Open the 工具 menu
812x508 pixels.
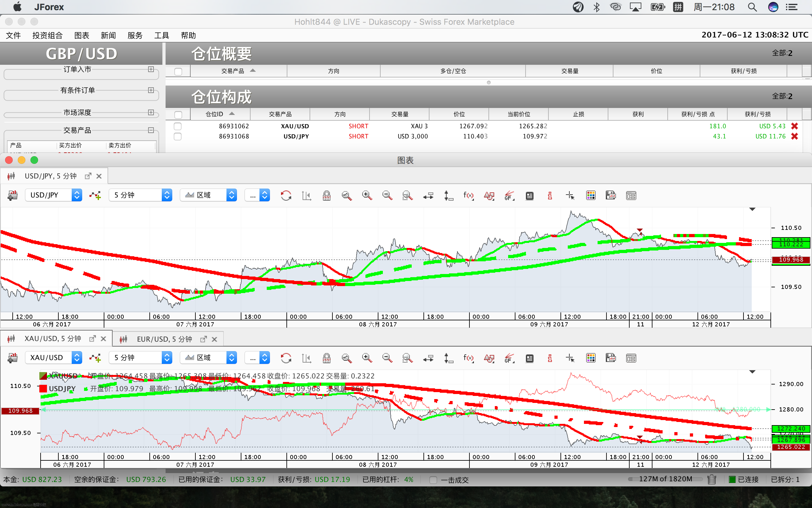[x=162, y=35]
